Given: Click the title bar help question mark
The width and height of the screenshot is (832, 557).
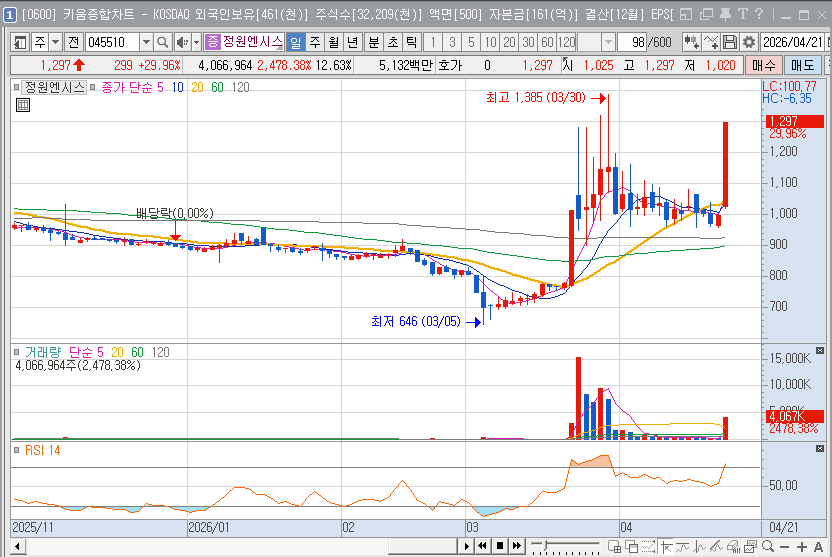Looking at the screenshot, I should coord(759,14).
